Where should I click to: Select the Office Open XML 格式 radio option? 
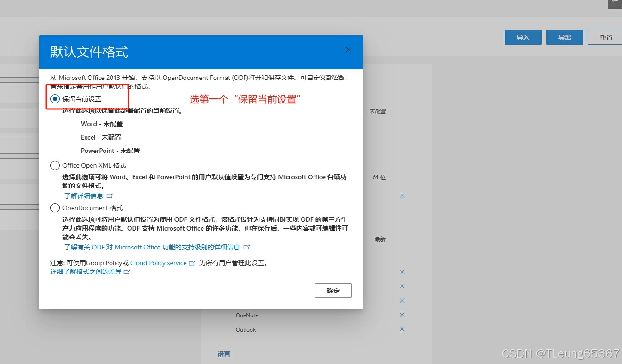click(55, 165)
